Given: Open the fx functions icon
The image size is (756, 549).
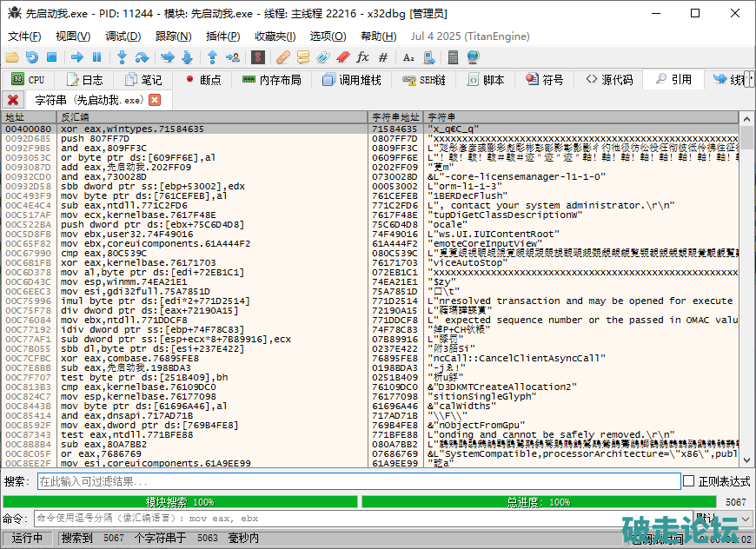Looking at the screenshot, I should 362,57.
